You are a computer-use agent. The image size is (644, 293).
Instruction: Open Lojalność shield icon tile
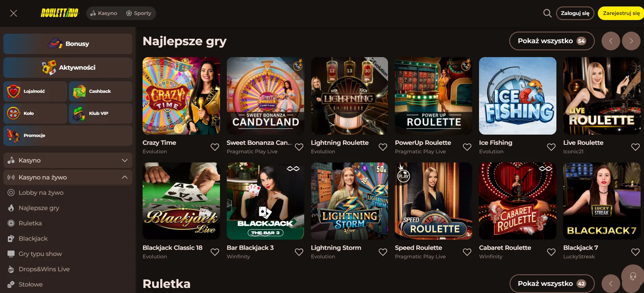pyautogui.click(x=35, y=91)
